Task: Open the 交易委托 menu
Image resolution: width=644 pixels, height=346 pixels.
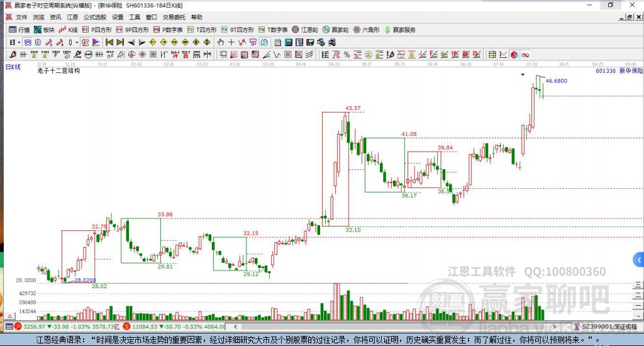Action: 174,17
